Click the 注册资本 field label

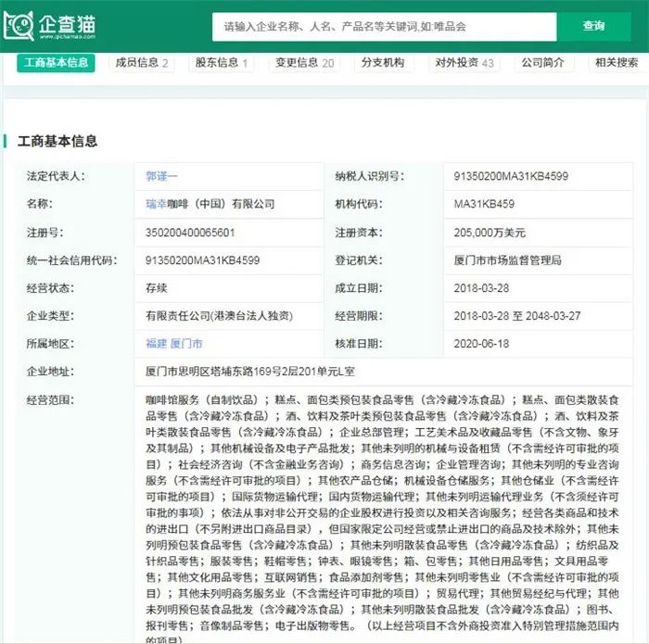[x=359, y=233]
